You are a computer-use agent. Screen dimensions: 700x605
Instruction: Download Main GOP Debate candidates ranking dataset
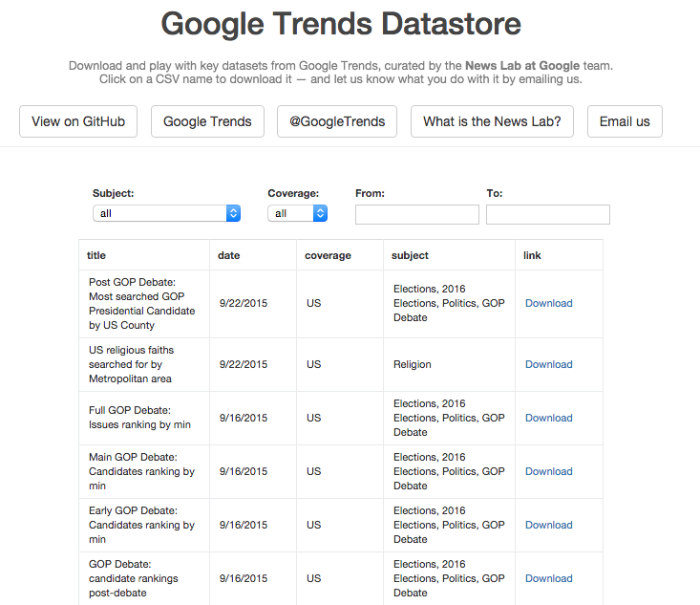click(x=549, y=472)
